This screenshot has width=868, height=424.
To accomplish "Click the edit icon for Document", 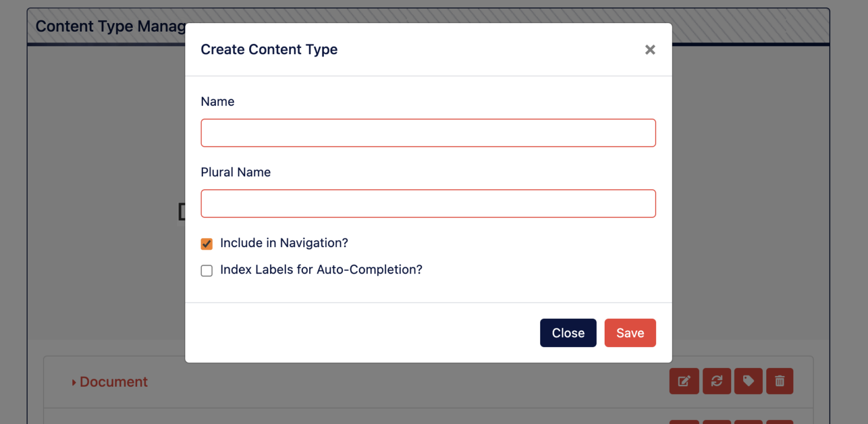I will coord(684,381).
